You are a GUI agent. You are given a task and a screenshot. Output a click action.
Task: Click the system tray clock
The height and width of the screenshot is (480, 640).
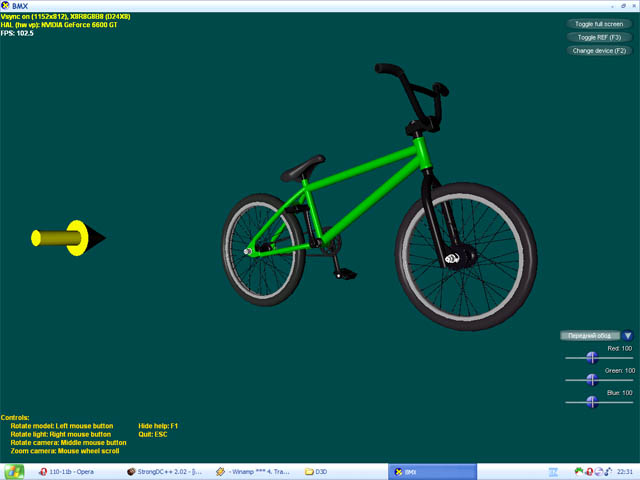[623, 472]
